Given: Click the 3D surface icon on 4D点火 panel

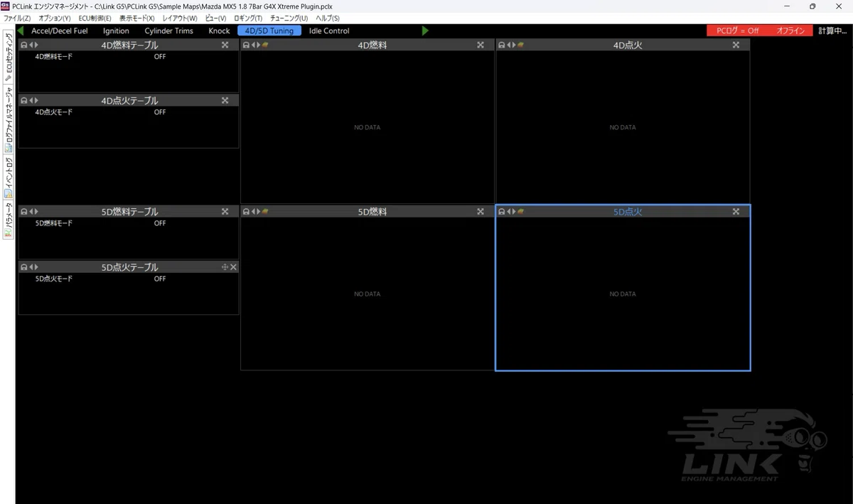Looking at the screenshot, I should point(520,45).
